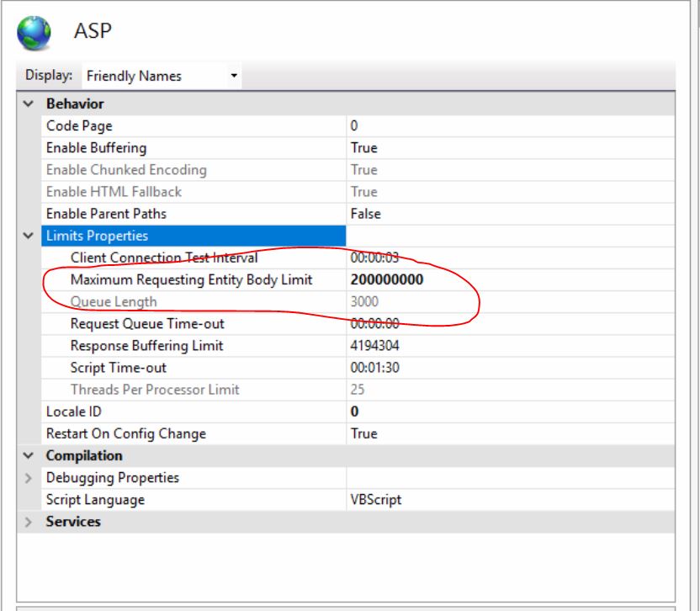Click the Compilation section header

coord(84,455)
